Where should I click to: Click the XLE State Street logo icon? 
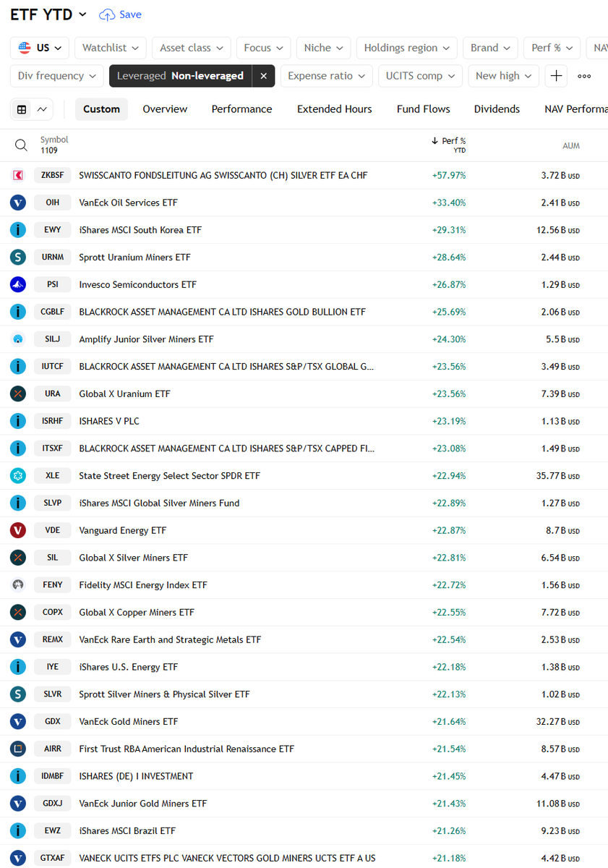(x=18, y=476)
